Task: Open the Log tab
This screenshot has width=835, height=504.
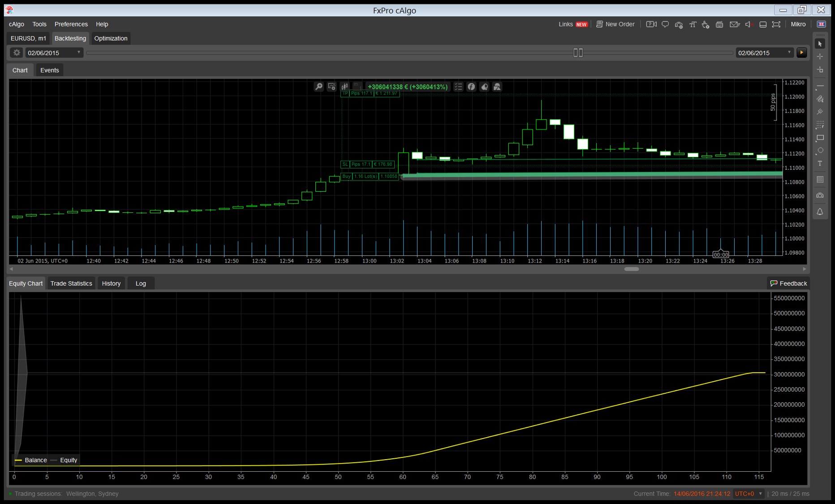Action: 141,283
